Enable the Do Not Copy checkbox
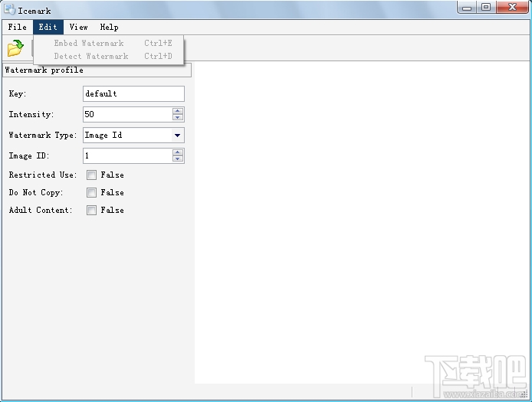532x402 pixels. click(x=91, y=192)
